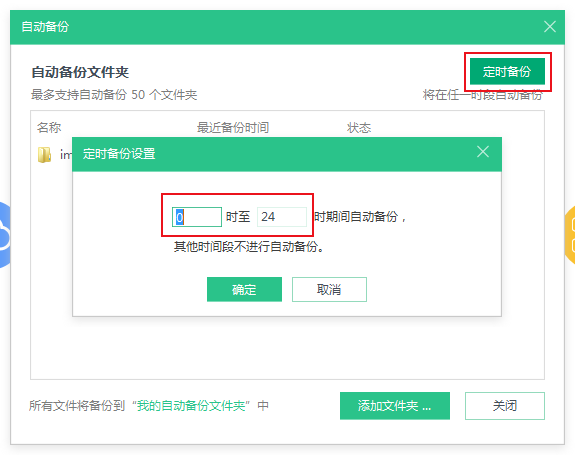Focus the end hour field showing 24

point(282,217)
